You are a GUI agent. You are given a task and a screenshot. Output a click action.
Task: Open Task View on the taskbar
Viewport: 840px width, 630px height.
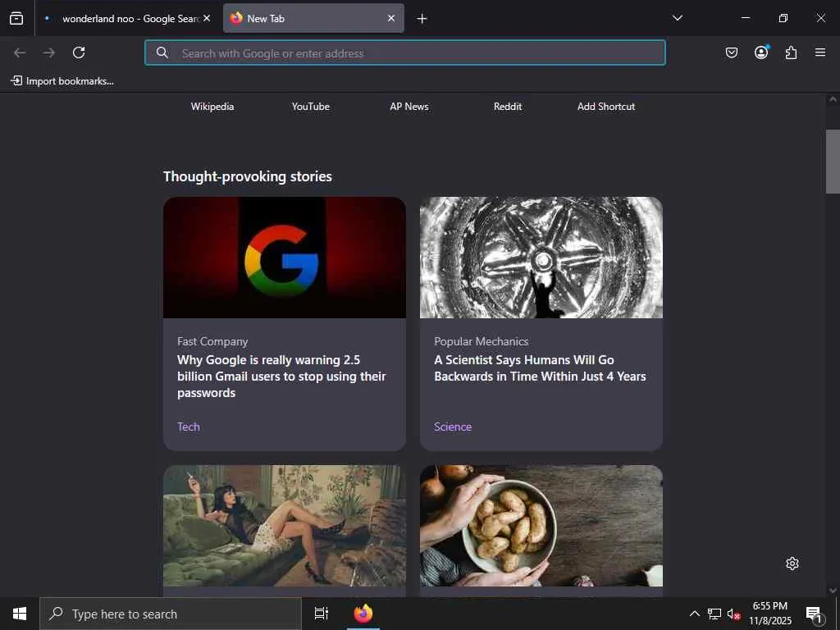pyautogui.click(x=321, y=614)
